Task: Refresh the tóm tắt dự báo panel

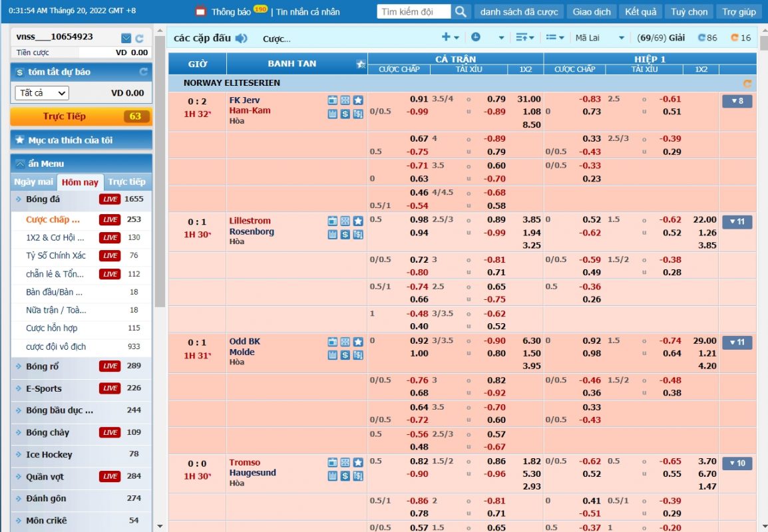Action: [x=143, y=72]
